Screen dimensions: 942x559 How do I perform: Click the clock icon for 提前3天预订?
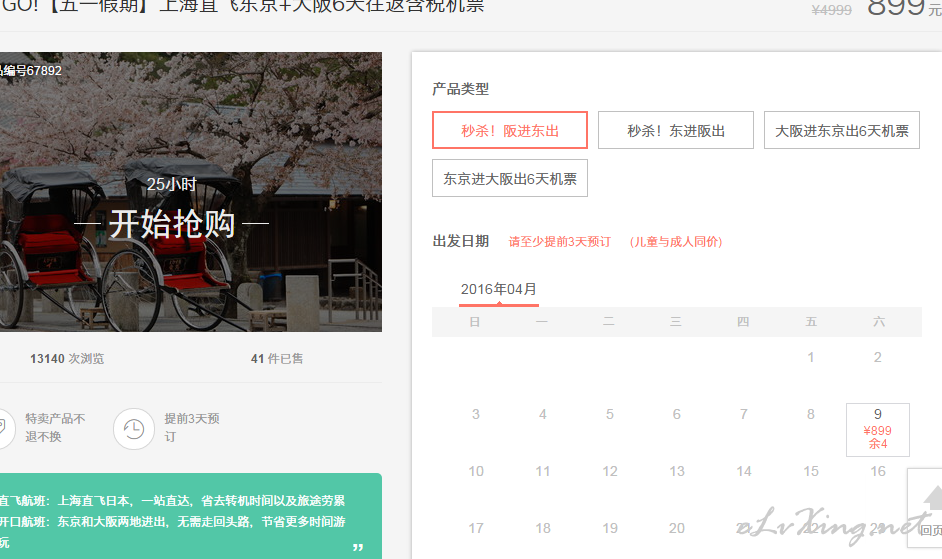click(x=134, y=429)
